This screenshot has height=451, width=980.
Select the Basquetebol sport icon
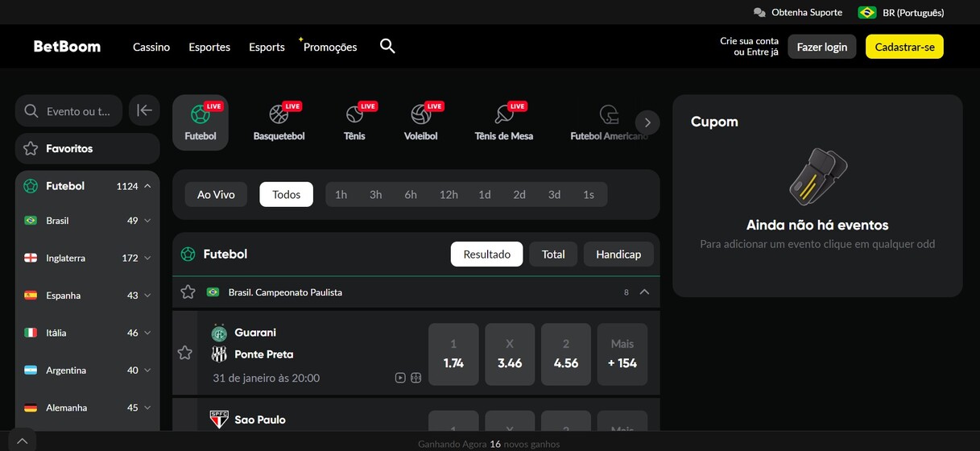pyautogui.click(x=279, y=122)
